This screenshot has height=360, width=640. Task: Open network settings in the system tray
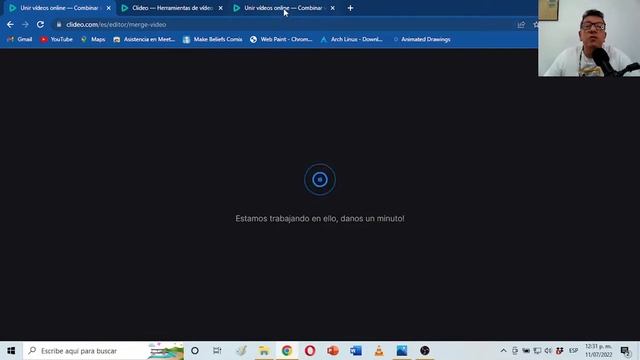pos(537,351)
